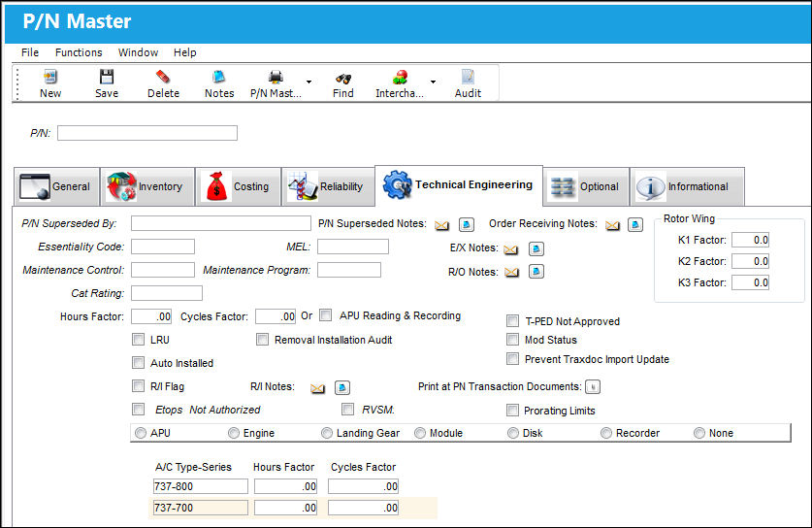Check Auto Installed checkbox
812x528 pixels.
pyautogui.click(x=139, y=363)
